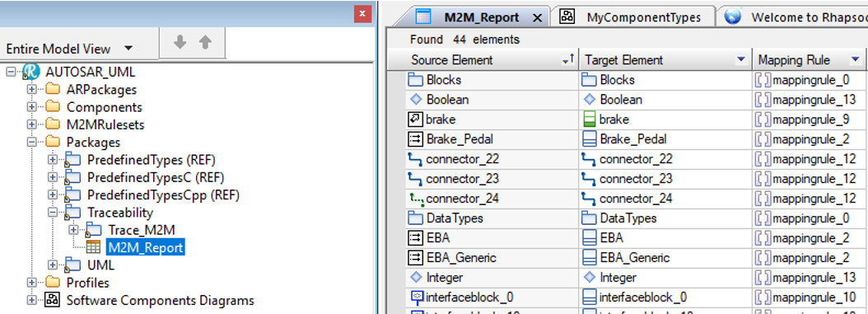868x314 pixels.
Task: Click the move up arrow icon
Action: tap(205, 43)
